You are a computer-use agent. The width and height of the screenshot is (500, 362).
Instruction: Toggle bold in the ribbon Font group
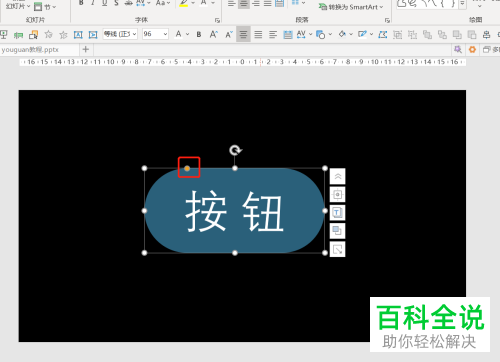pos(81,3)
